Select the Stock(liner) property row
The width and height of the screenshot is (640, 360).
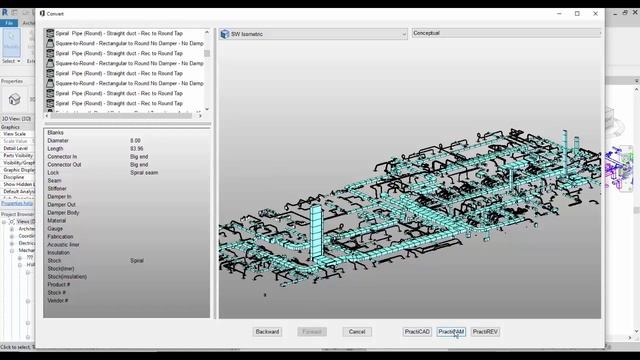[x=127, y=269]
